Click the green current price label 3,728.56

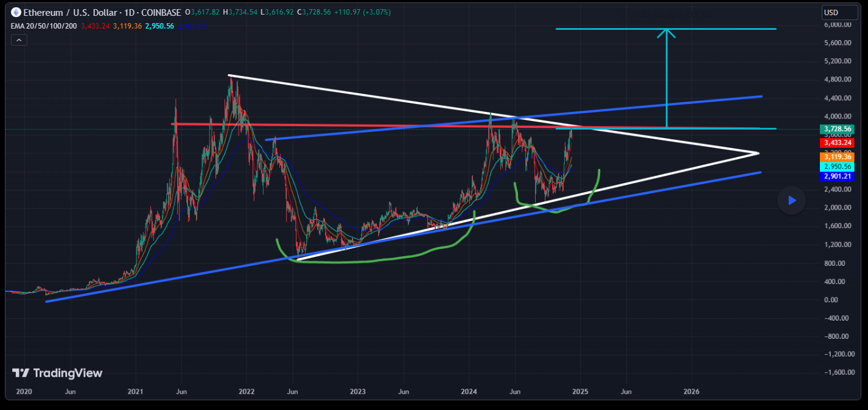coord(838,129)
